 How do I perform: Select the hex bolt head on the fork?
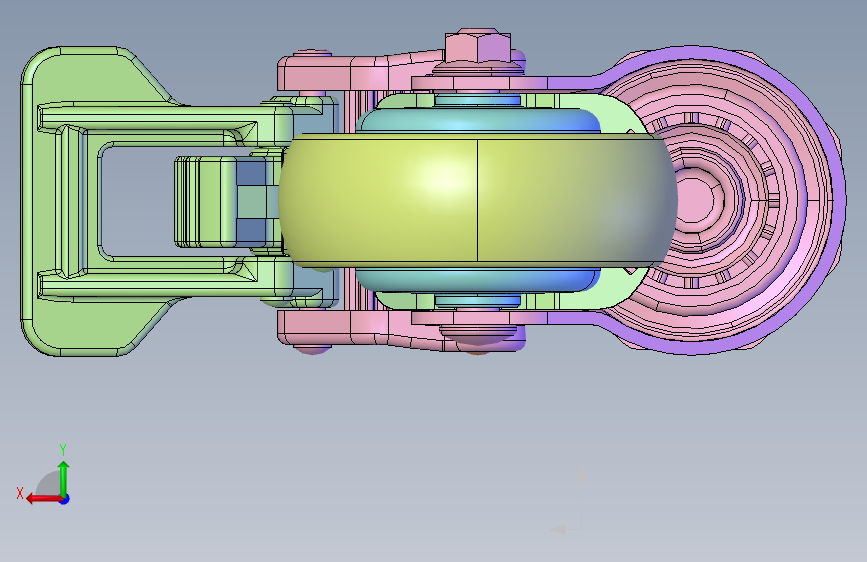point(478,48)
